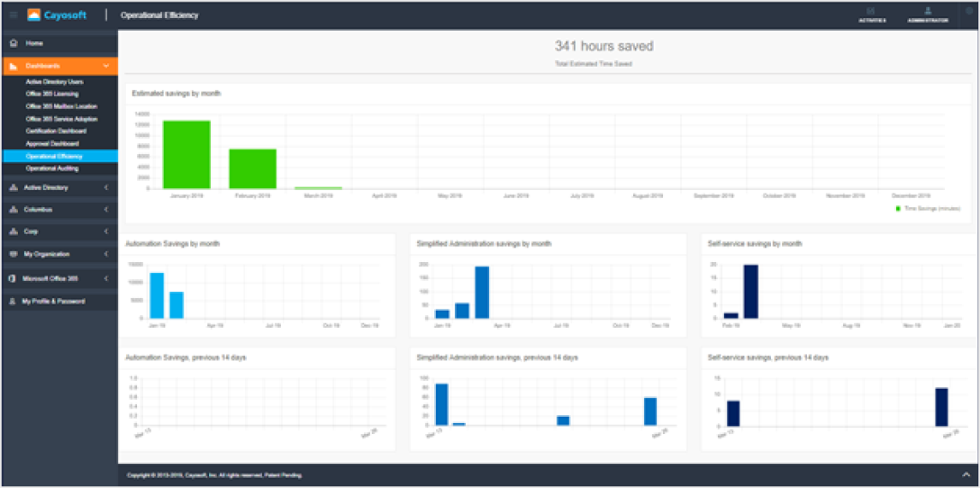This screenshot has width=980, height=488.
Task: Click the Home house icon in sidebar
Action: tap(14, 43)
